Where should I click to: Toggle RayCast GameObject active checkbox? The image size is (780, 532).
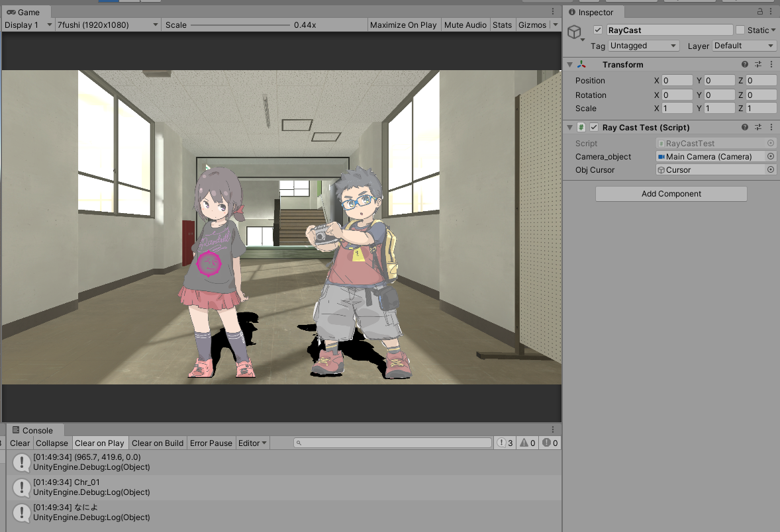click(x=598, y=30)
